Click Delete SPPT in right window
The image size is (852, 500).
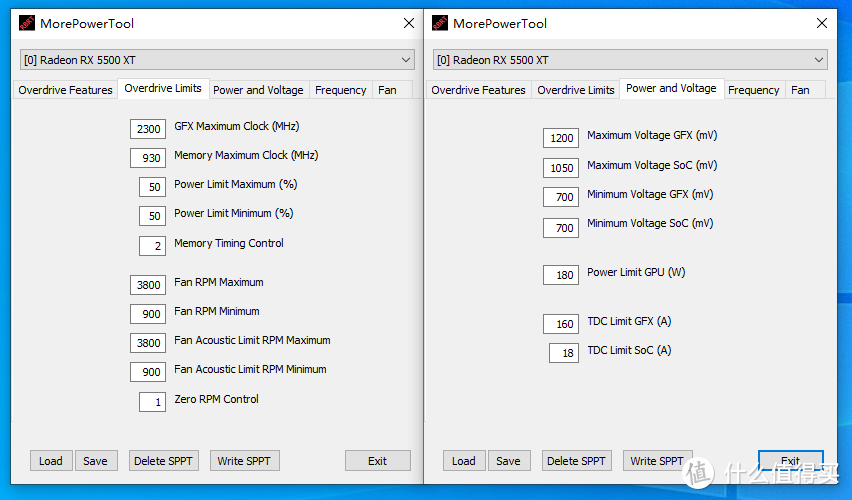pos(577,461)
